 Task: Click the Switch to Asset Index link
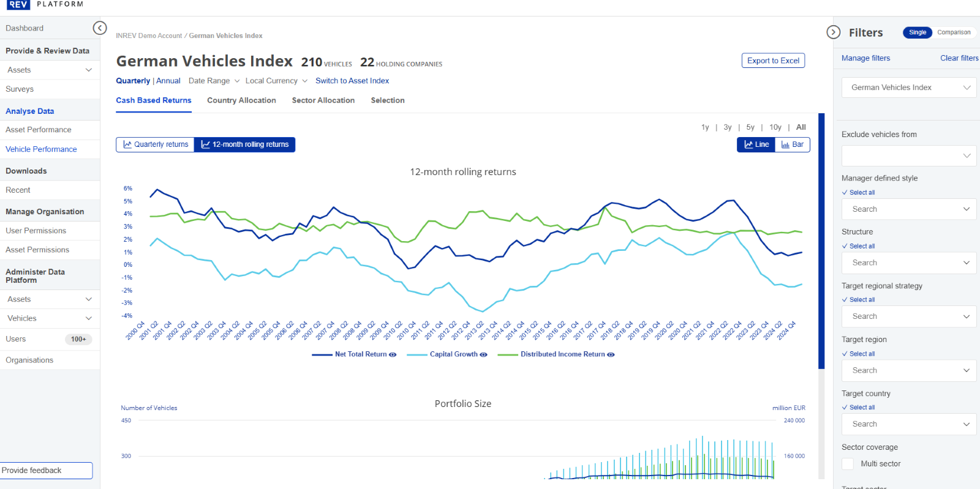pyautogui.click(x=352, y=81)
